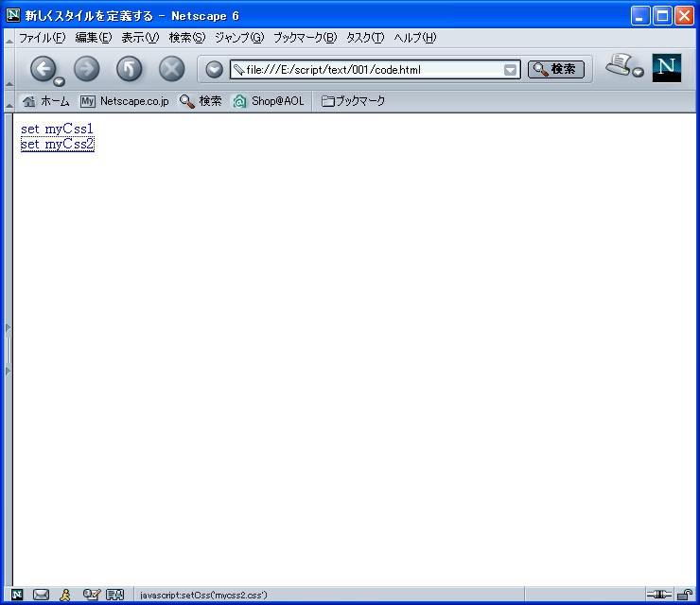Screen dimensions: 700x605
Task: Open the ブックマーク(B) menu
Action: pos(305,38)
